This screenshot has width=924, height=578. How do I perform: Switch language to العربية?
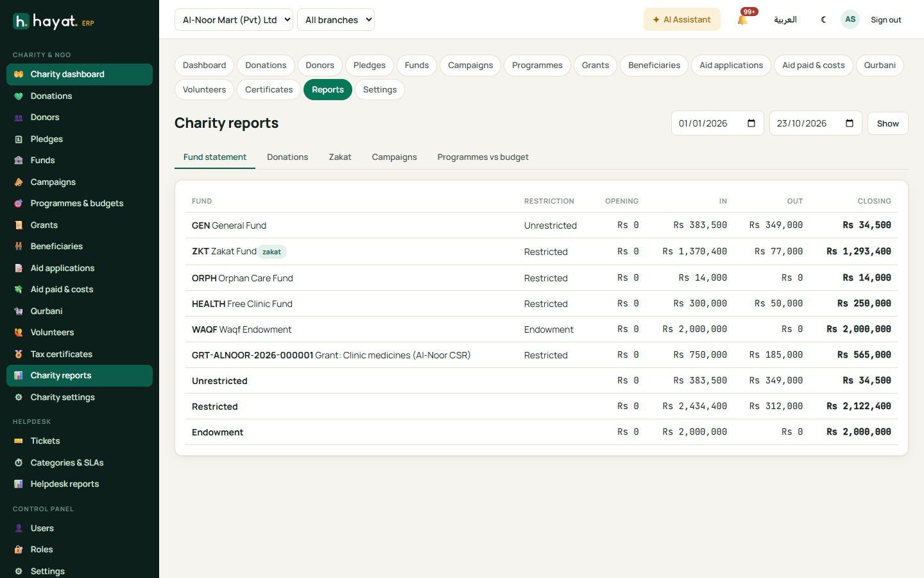coord(785,20)
